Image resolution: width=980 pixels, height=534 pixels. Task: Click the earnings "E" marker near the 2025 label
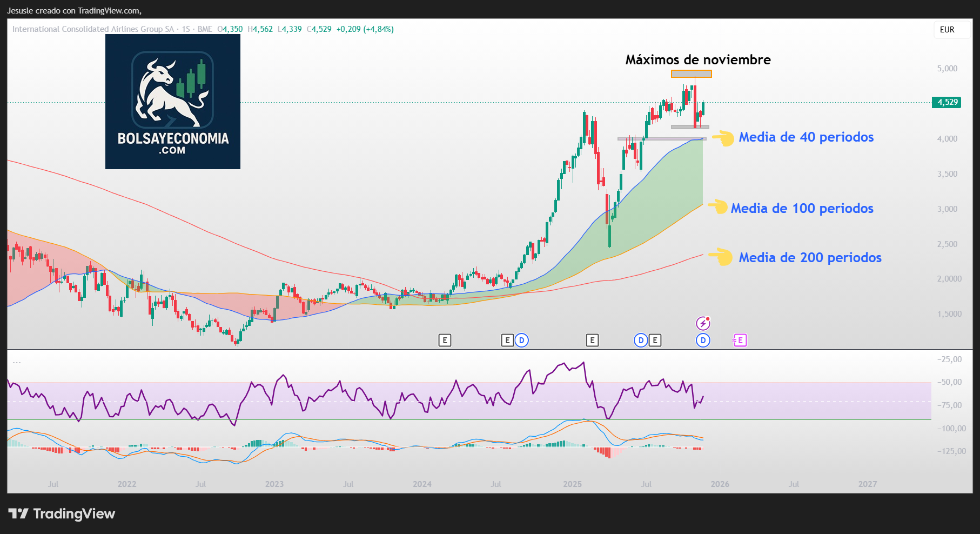593,341
